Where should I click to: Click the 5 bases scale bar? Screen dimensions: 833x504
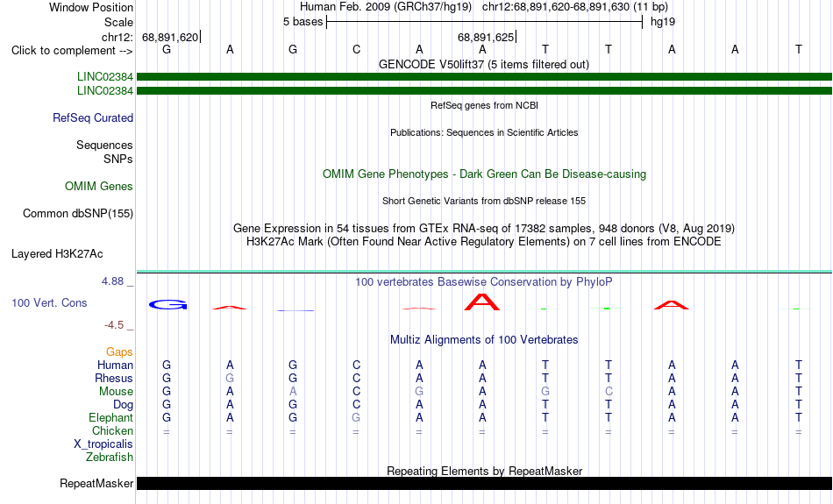pos(485,22)
